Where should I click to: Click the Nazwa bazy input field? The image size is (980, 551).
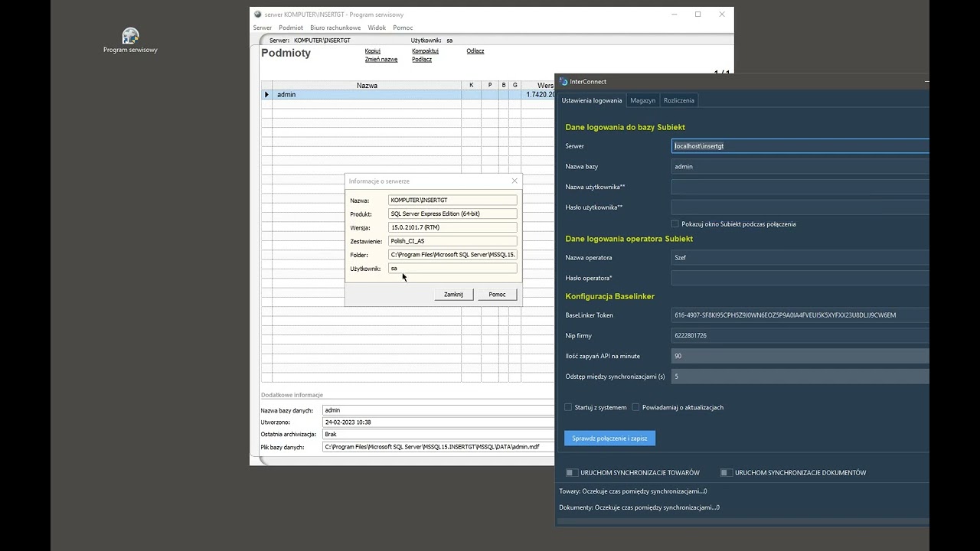[x=800, y=166]
